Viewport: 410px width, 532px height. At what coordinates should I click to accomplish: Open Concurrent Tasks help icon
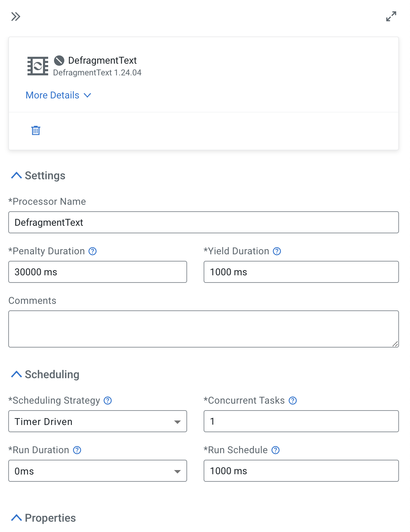(x=293, y=401)
